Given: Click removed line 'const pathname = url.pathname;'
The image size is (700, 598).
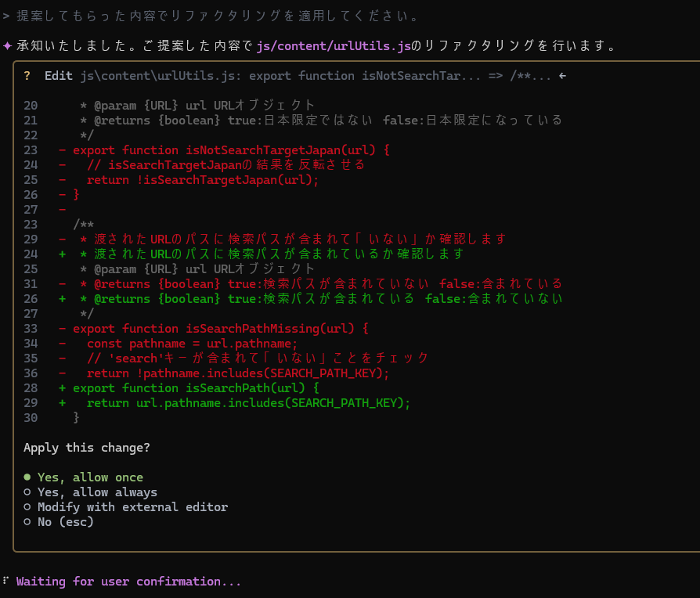Looking at the screenshot, I should 192,343.
